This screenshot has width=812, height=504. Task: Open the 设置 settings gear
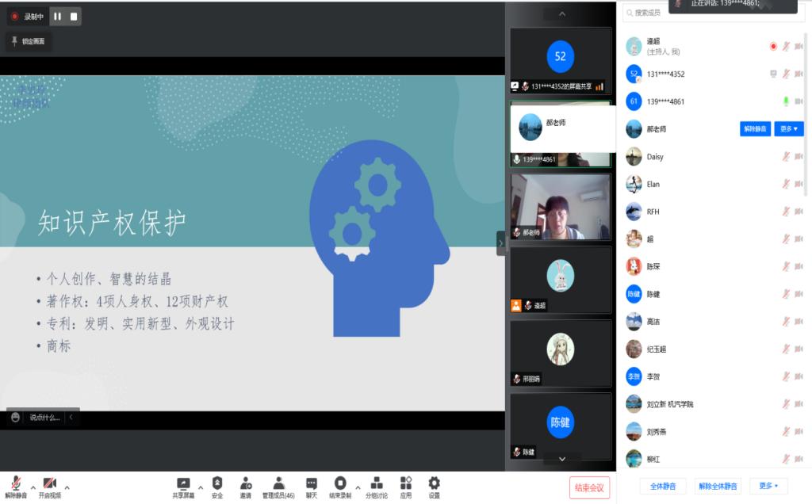pyautogui.click(x=434, y=483)
